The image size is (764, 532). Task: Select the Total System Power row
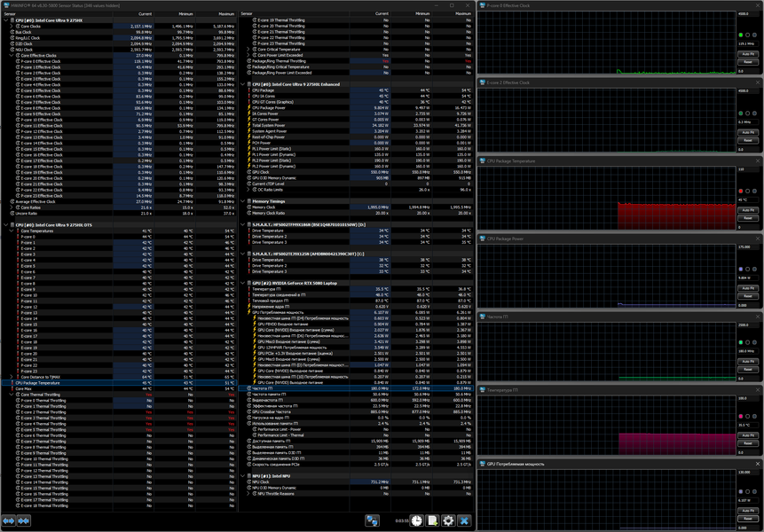[x=356, y=125]
